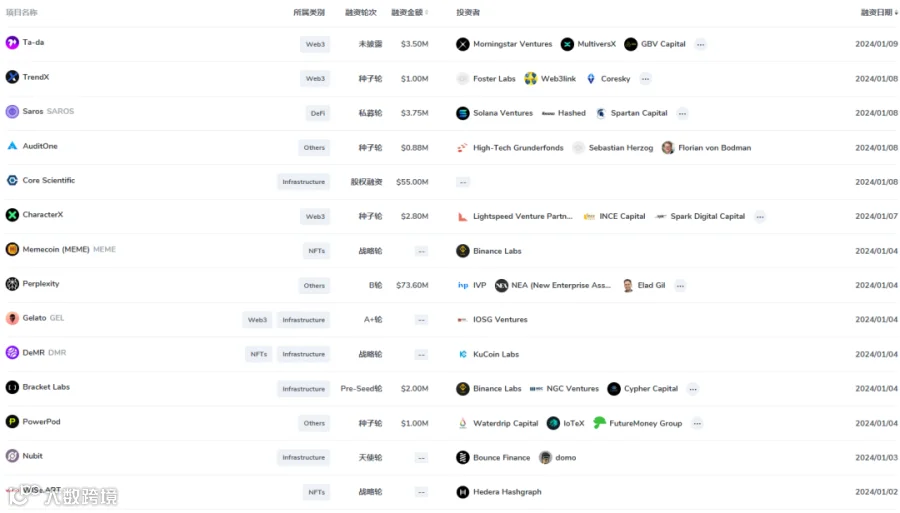Click the DeFi tag in Saros row
Image resolution: width=900 pixels, height=513 pixels.
coord(318,113)
